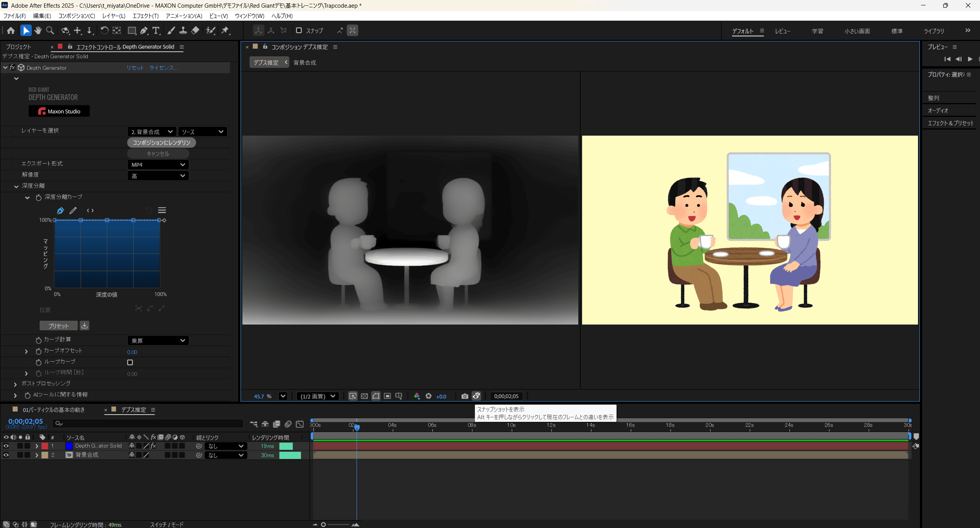
Task: Open the エフェクト(T) menu
Action: click(x=145, y=16)
